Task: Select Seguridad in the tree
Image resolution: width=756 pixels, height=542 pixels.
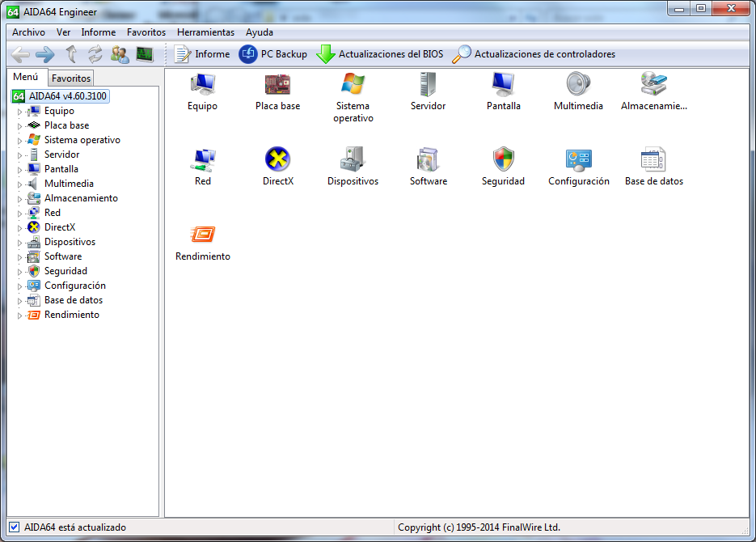Action: (x=65, y=271)
